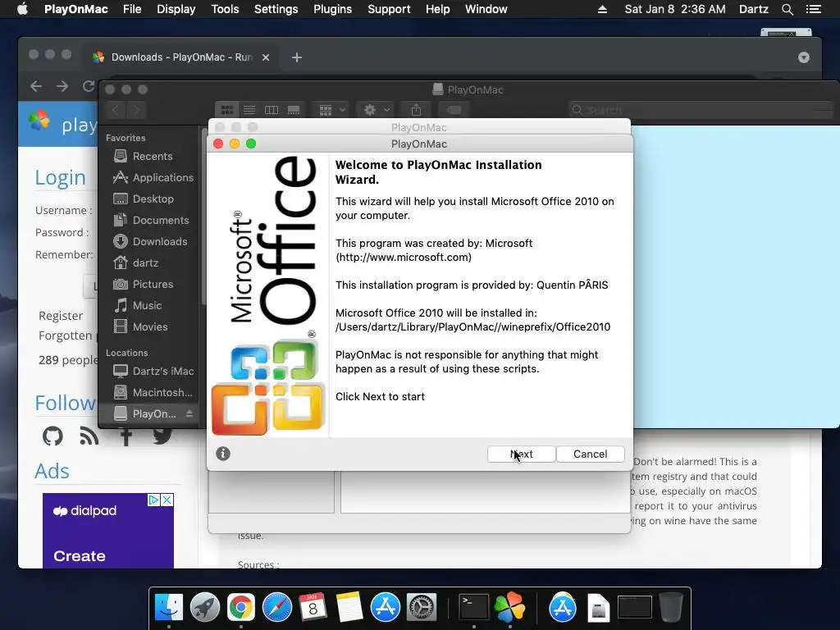Screen dimensions: 840x630
Task: Open the Settings menu
Action: (276, 9)
